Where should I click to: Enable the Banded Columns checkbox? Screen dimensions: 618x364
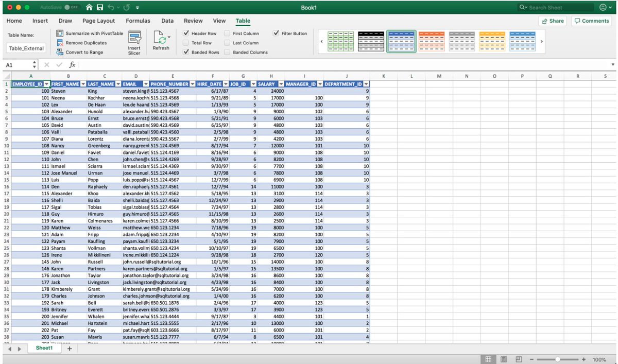(227, 52)
